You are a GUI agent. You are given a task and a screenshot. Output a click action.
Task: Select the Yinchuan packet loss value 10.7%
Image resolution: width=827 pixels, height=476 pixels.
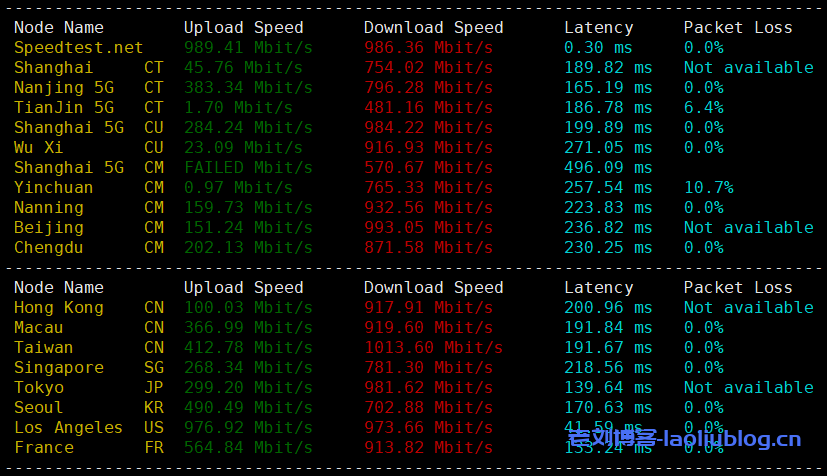click(709, 188)
